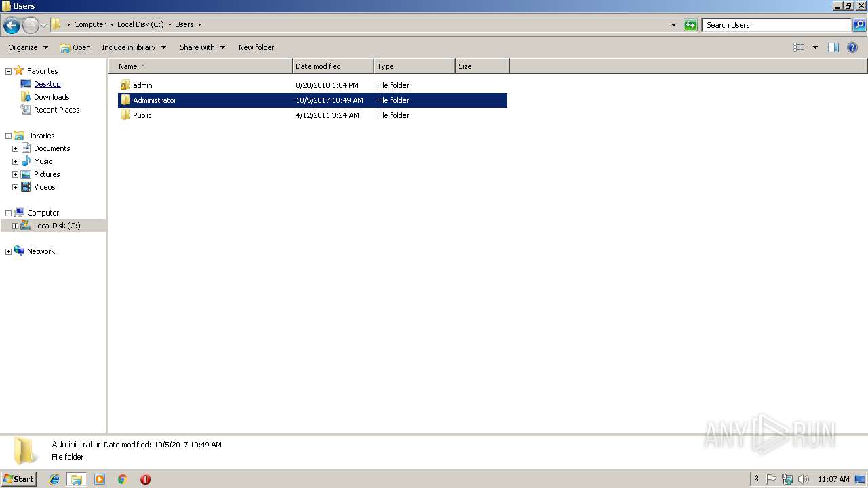This screenshot has height=488, width=868.
Task: Click the refresh button beside the address bar
Action: coord(690,25)
